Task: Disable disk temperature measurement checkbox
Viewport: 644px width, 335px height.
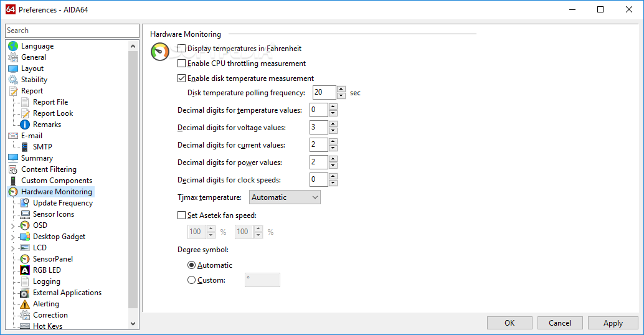Action: (181, 78)
